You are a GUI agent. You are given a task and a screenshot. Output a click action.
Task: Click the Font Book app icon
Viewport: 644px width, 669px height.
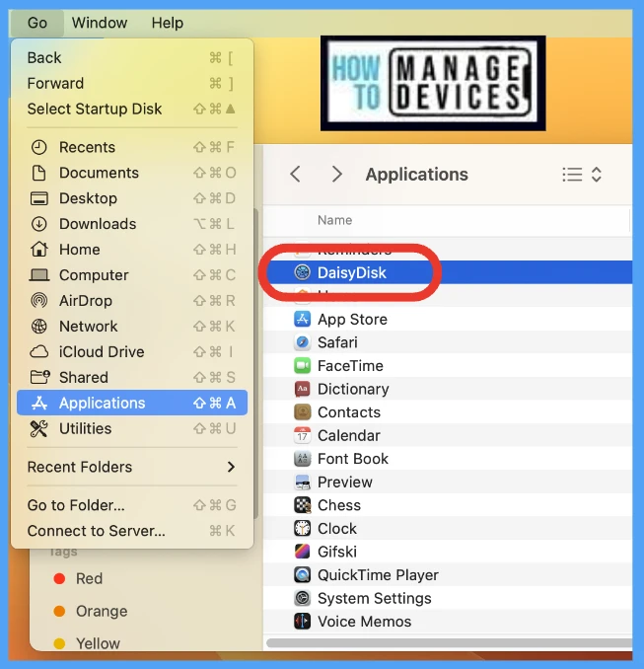point(303,459)
